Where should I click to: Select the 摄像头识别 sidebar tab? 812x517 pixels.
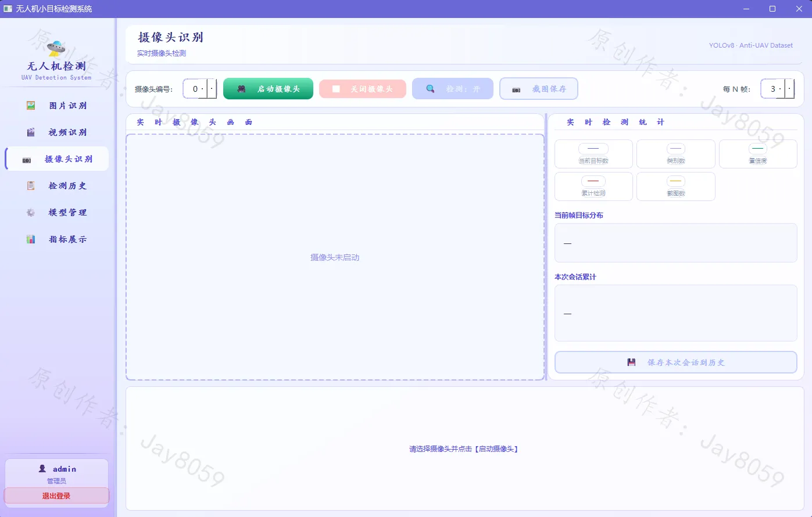(x=56, y=159)
